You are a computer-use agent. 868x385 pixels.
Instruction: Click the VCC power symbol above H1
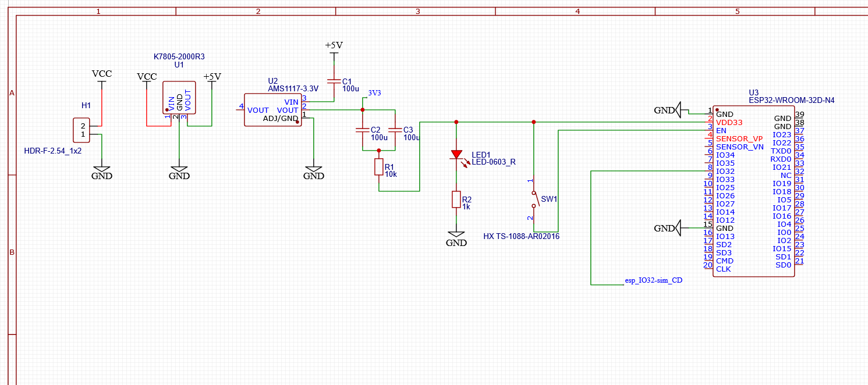coord(102,75)
